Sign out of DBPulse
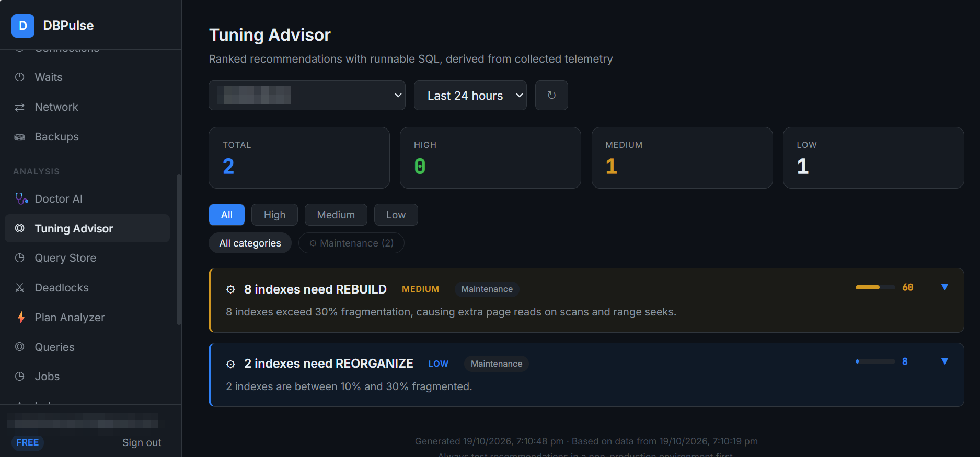The width and height of the screenshot is (980, 457). pos(142,442)
